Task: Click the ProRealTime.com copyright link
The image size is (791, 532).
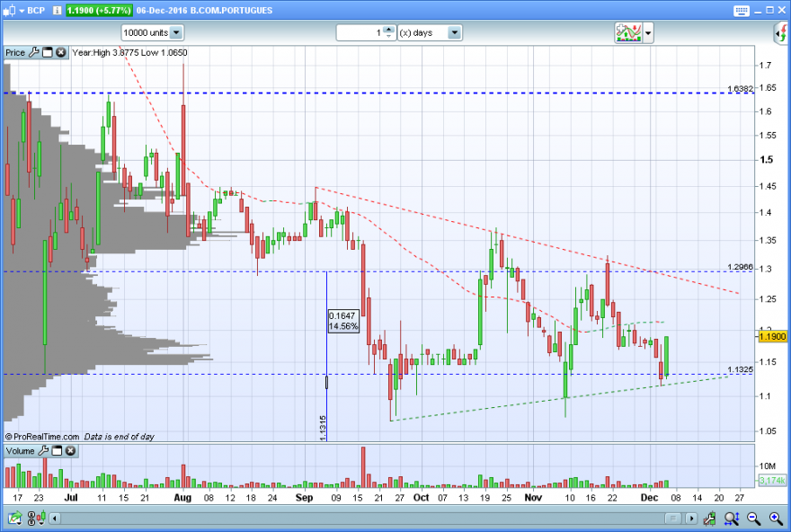Action: (42, 437)
